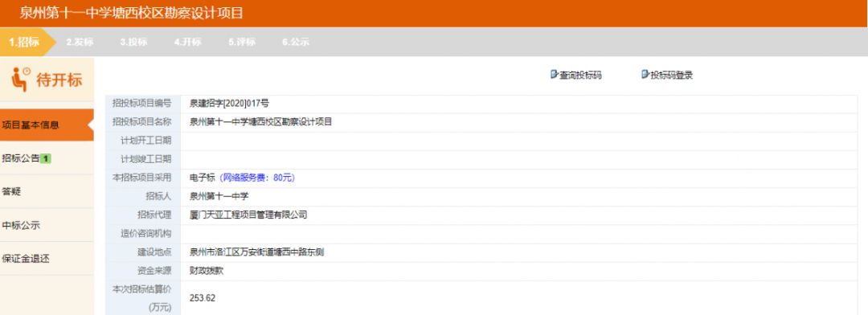Go to step 2.发标
The width and height of the screenshot is (868, 315).
tap(80, 43)
